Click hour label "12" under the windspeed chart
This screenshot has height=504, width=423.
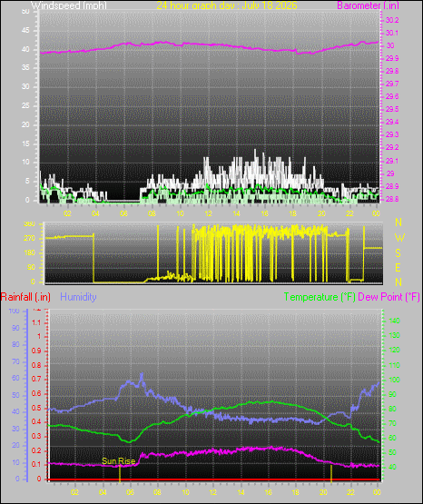(208, 213)
